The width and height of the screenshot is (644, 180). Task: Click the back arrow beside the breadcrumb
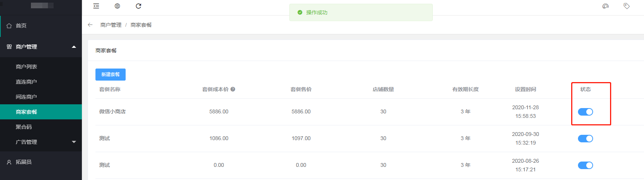click(x=90, y=25)
